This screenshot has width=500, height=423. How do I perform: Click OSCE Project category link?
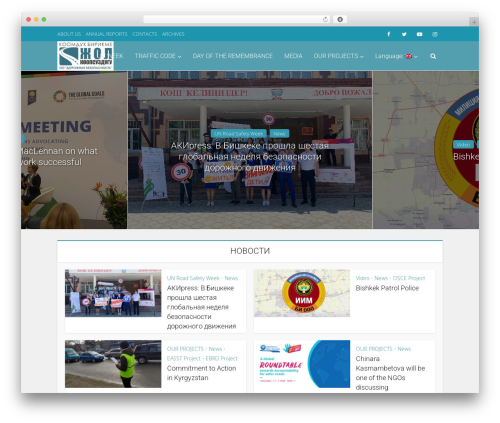point(409,278)
